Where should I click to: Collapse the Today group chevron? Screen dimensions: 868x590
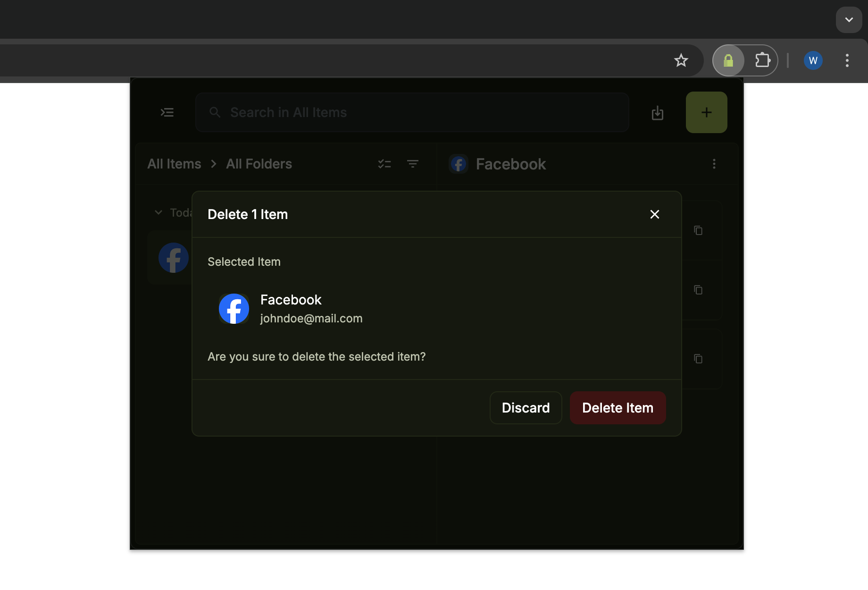pos(159,213)
